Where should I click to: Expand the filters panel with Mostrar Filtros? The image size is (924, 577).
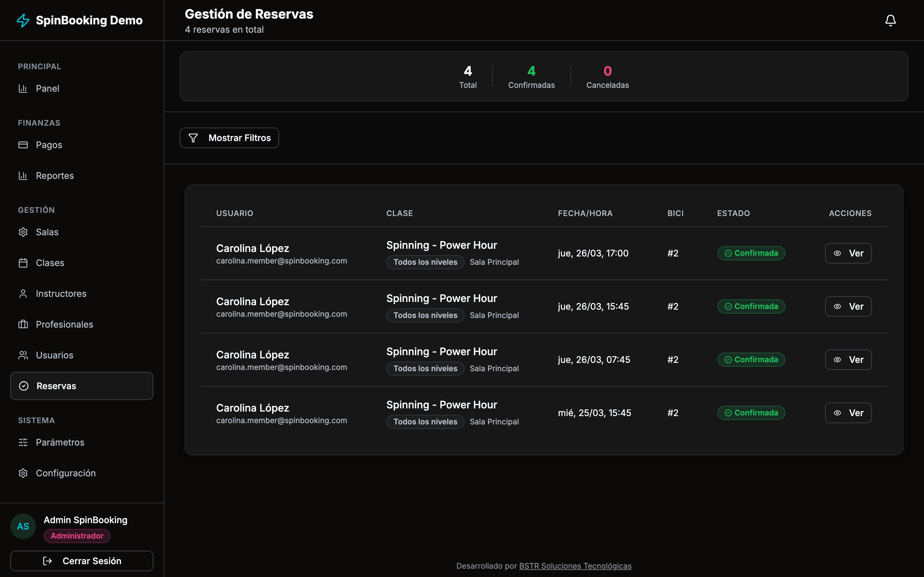229,138
